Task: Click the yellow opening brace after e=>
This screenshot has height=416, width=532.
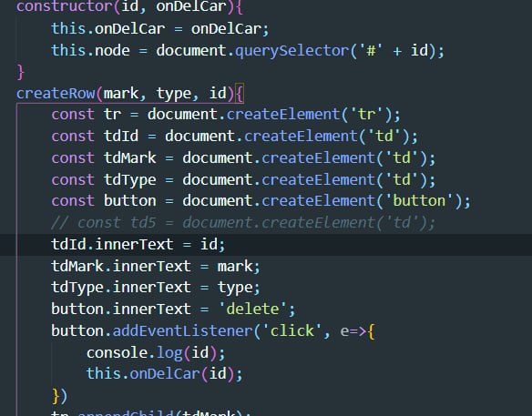Action: click(x=371, y=332)
